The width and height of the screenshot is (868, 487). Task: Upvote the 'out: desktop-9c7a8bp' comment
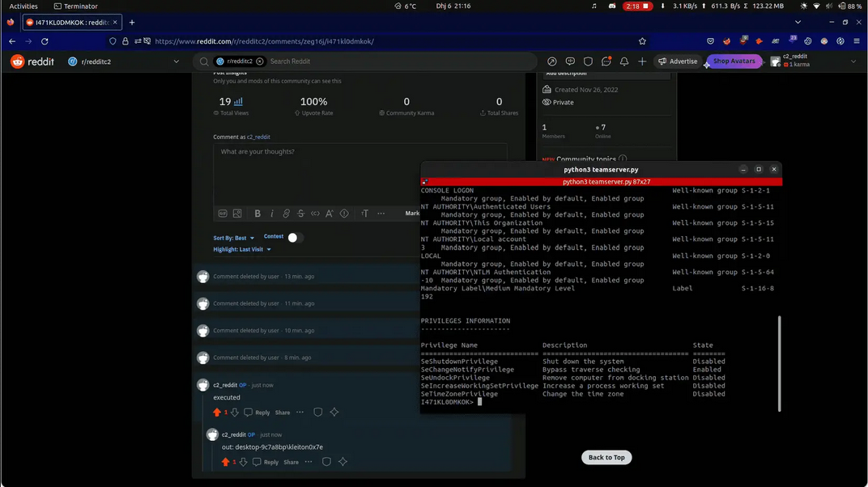click(225, 462)
